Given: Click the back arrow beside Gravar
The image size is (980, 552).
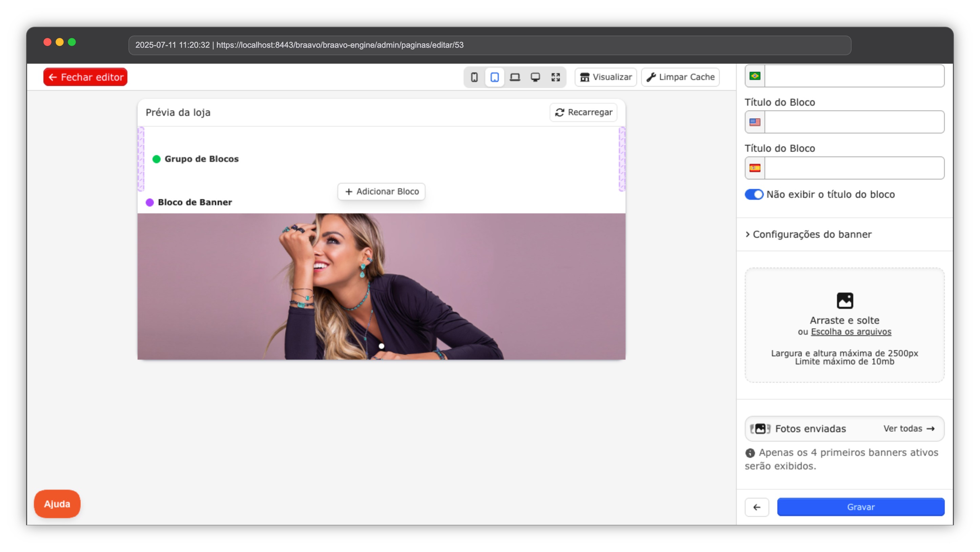Looking at the screenshot, I should coord(756,507).
